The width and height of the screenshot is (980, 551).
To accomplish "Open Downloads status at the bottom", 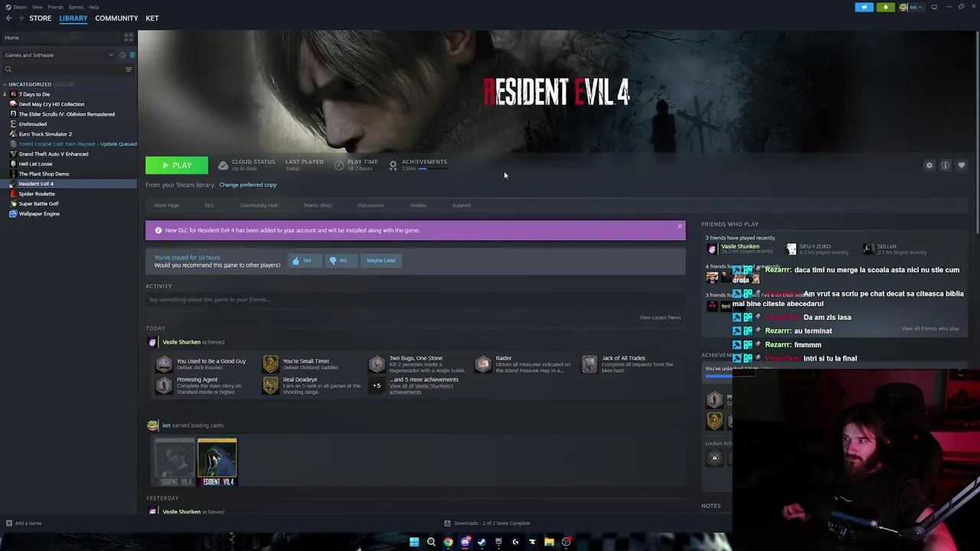I will (x=487, y=523).
